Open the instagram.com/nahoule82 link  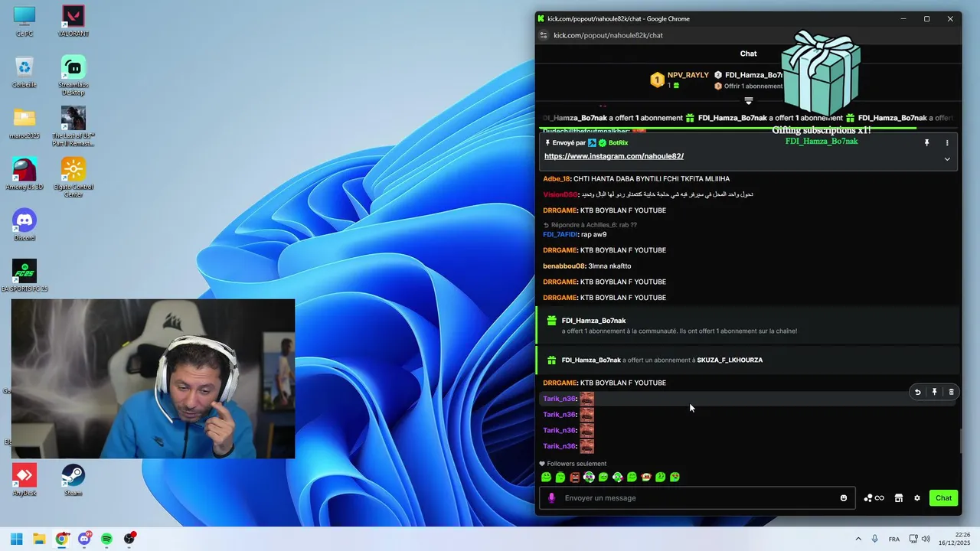click(x=614, y=156)
